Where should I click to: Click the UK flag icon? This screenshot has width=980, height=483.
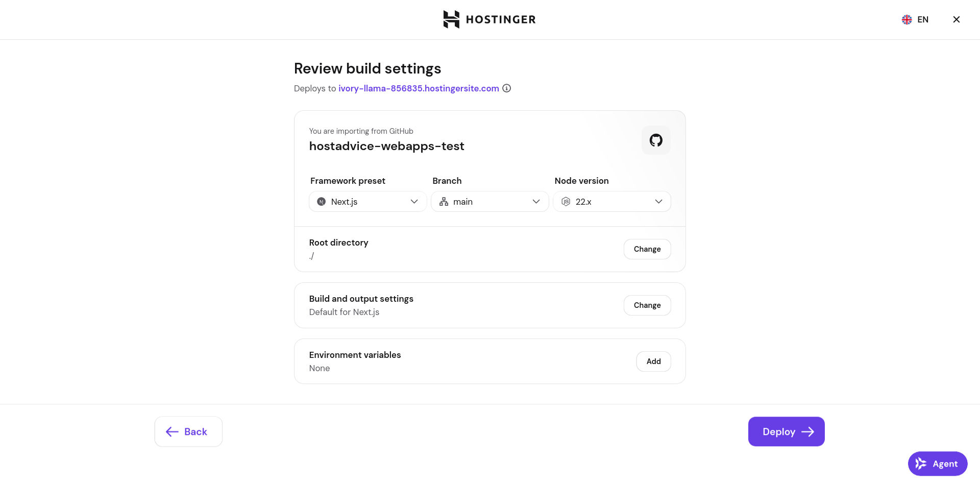tap(907, 19)
